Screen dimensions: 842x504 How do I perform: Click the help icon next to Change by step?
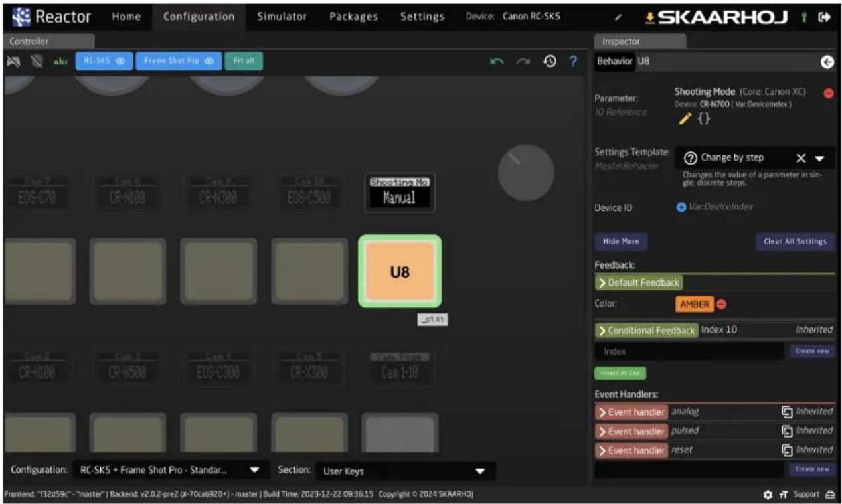coord(689,158)
